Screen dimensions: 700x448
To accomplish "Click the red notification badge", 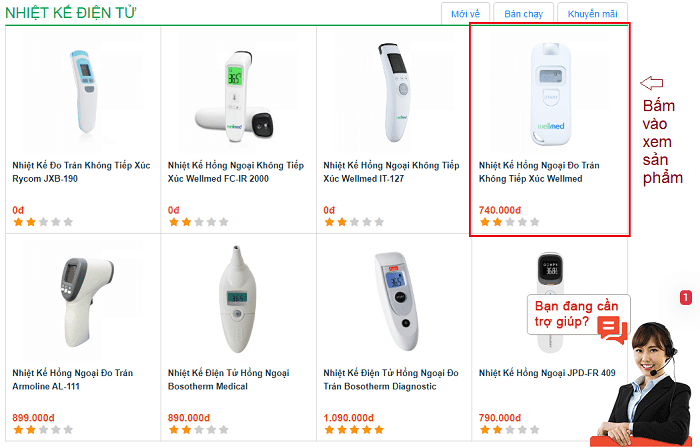I will tap(685, 297).
